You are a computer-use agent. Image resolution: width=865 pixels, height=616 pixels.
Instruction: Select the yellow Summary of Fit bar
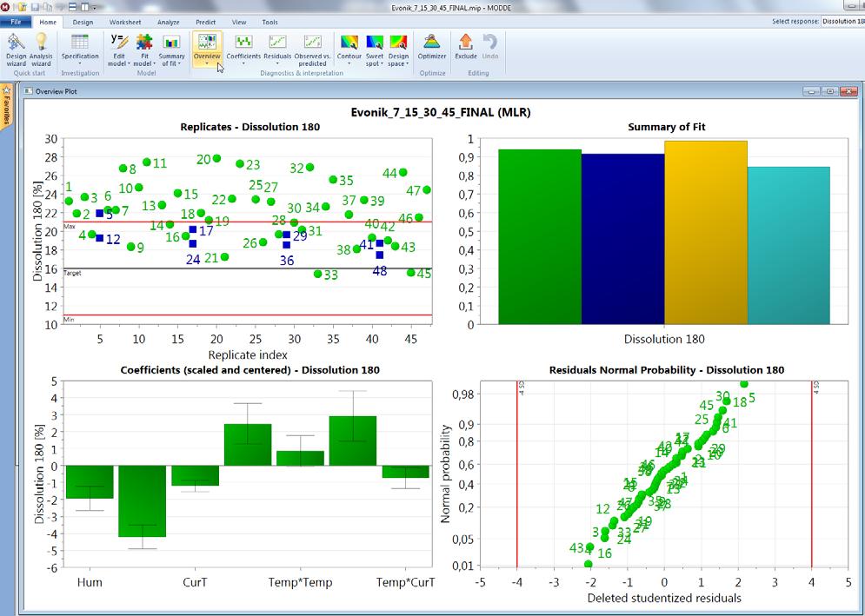(x=706, y=233)
